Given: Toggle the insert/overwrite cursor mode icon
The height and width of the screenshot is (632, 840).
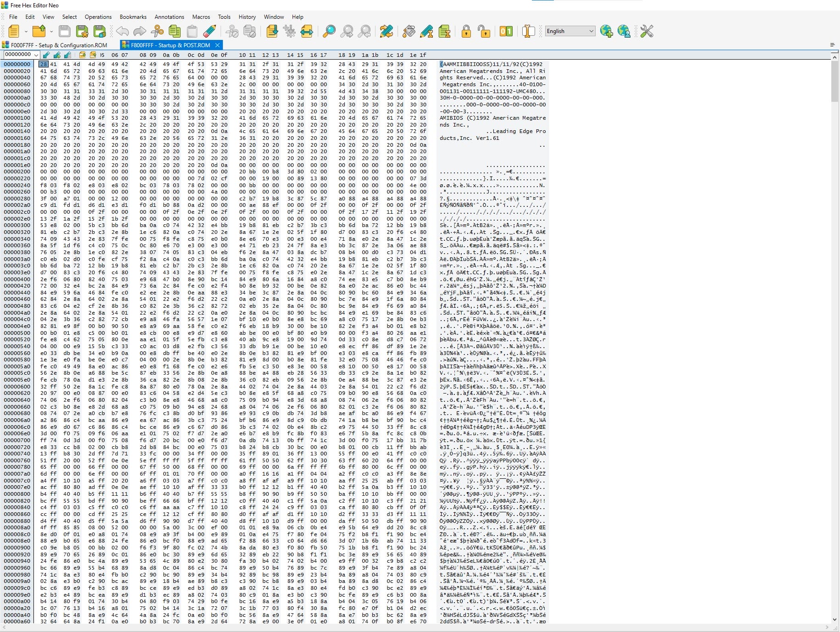Looking at the screenshot, I should click(528, 31).
